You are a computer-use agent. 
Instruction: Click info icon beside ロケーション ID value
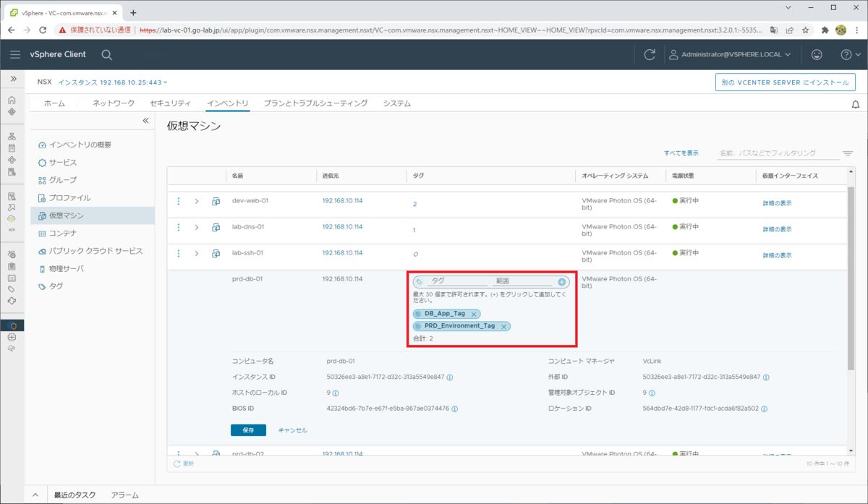coord(765,409)
